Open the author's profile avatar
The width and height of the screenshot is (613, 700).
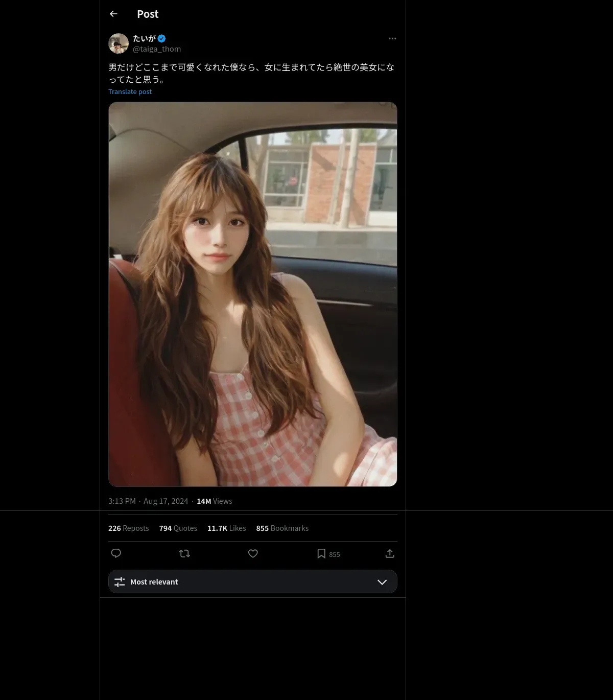(119, 43)
